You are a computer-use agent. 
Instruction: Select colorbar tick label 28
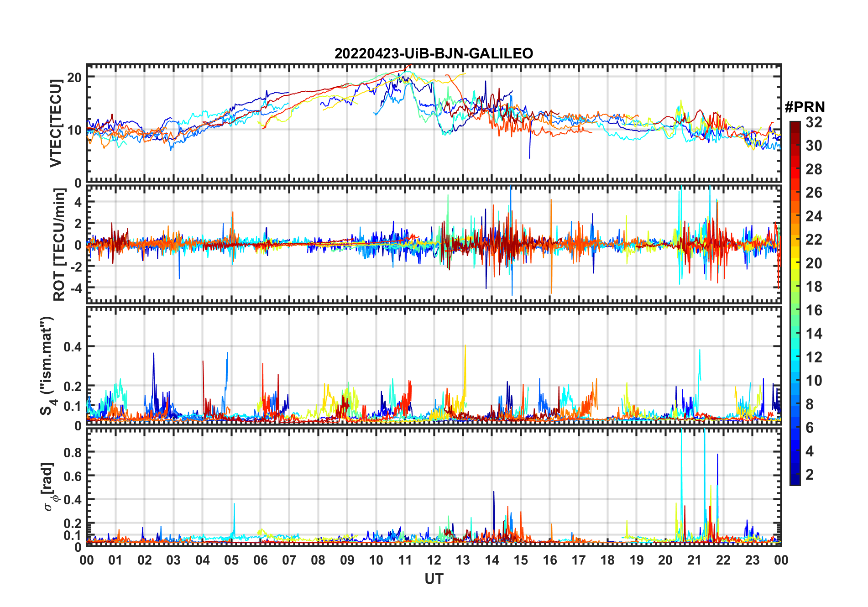814,169
